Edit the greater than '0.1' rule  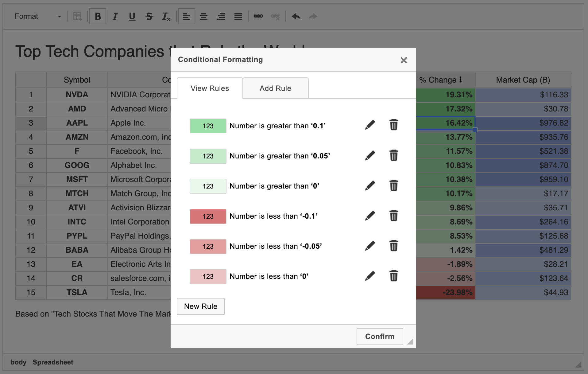tap(370, 125)
